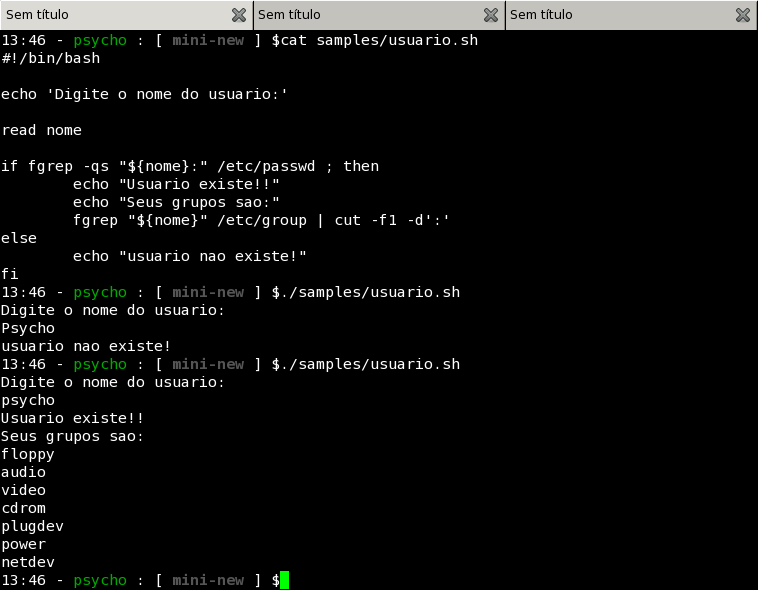Image resolution: width=758 pixels, height=590 pixels.
Task: Click the #!/bin/bash shebang line
Action: click(51, 58)
